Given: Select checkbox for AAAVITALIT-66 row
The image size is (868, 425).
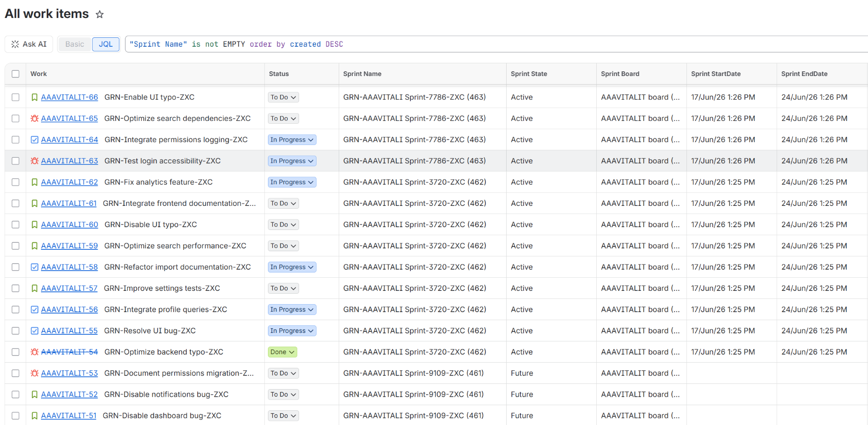Looking at the screenshot, I should (16, 97).
